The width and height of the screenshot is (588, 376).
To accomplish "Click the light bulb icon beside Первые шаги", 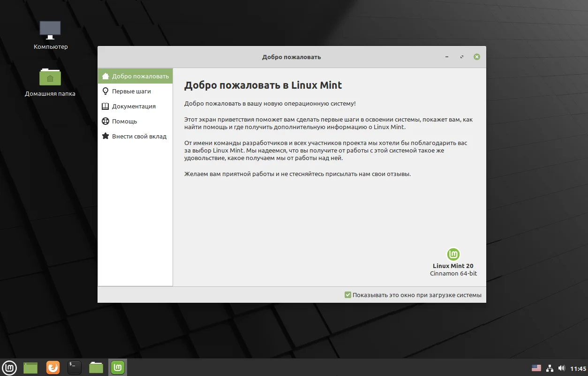I will click(x=106, y=91).
